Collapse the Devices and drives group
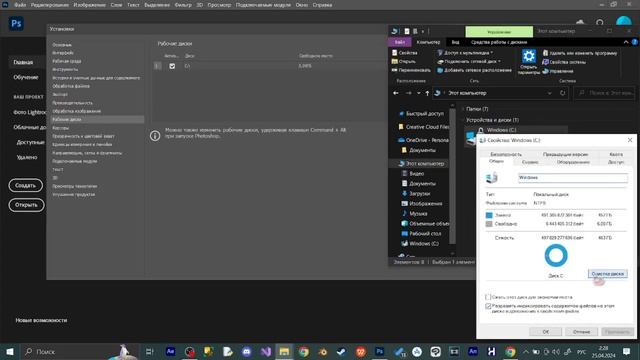This screenshot has height=360, width=640. (x=463, y=120)
